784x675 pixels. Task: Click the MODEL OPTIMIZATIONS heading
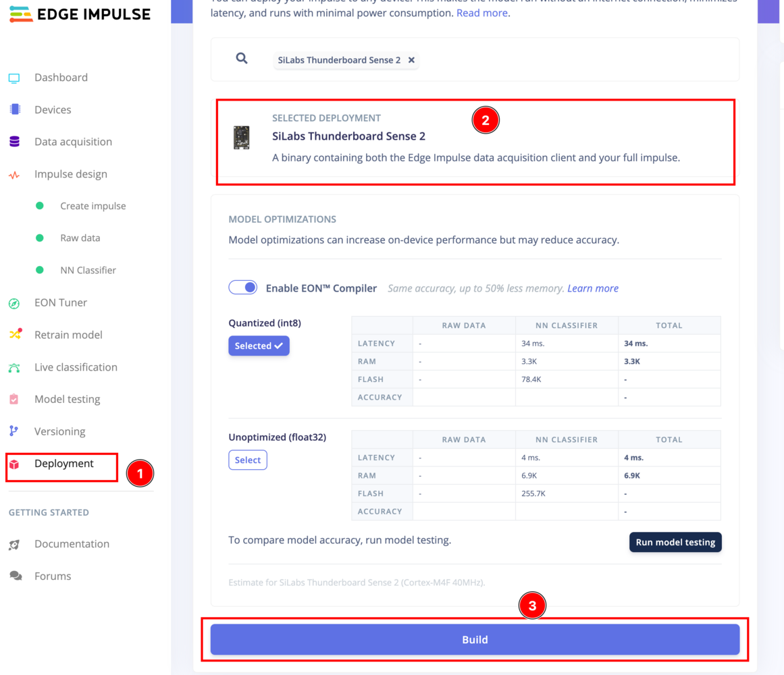coord(282,219)
